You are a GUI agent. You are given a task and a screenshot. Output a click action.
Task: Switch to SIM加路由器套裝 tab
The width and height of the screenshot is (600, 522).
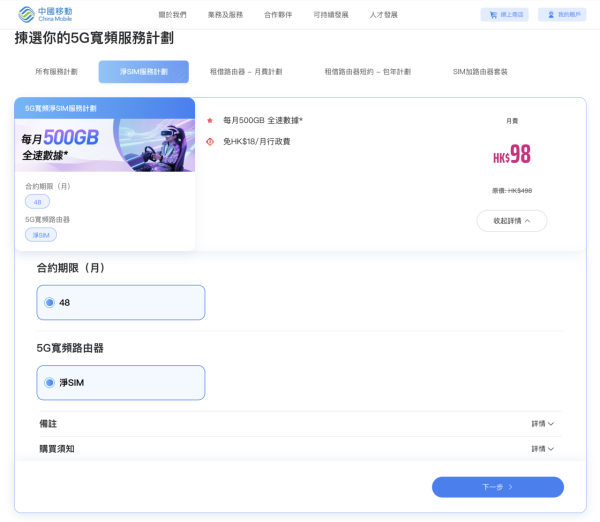(x=480, y=72)
